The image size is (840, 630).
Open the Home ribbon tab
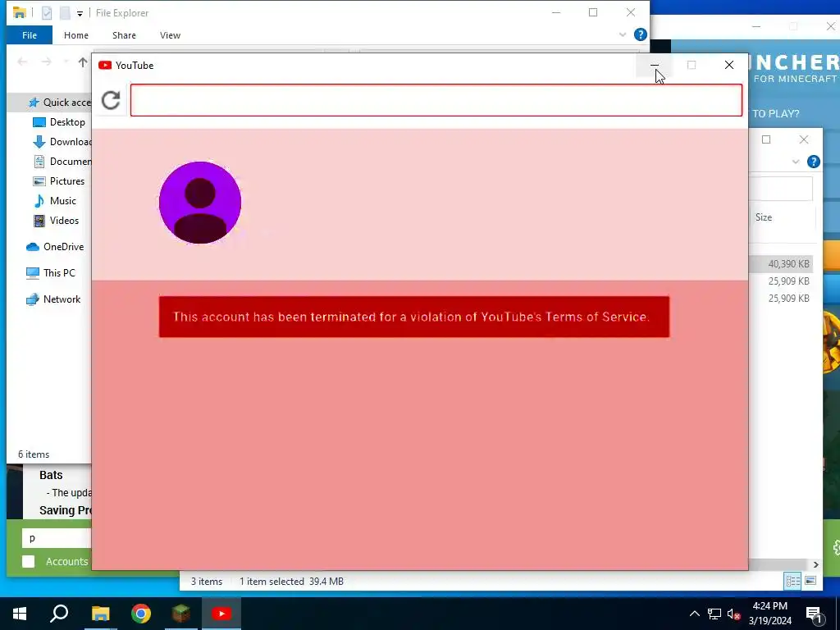(x=76, y=35)
